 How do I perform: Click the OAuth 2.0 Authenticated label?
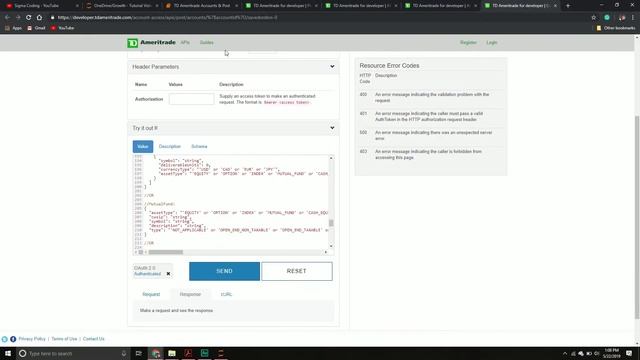pyautogui.click(x=147, y=271)
